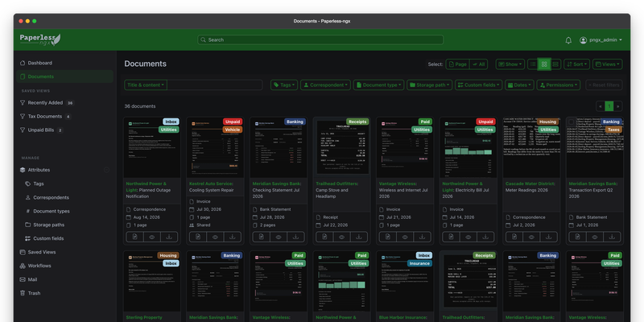Screen dimensions: 644x322
Task: Select All documents button
Action: pos(478,64)
